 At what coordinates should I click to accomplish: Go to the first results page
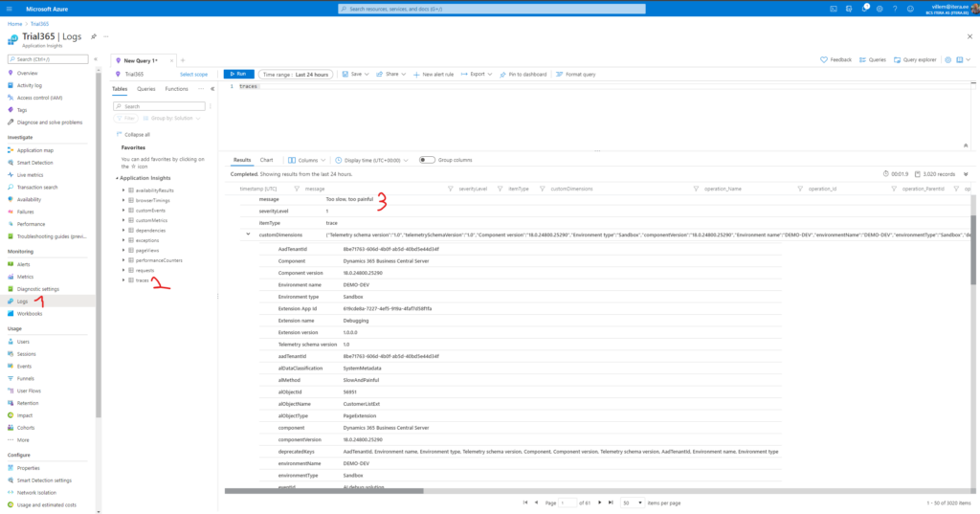pyautogui.click(x=525, y=503)
